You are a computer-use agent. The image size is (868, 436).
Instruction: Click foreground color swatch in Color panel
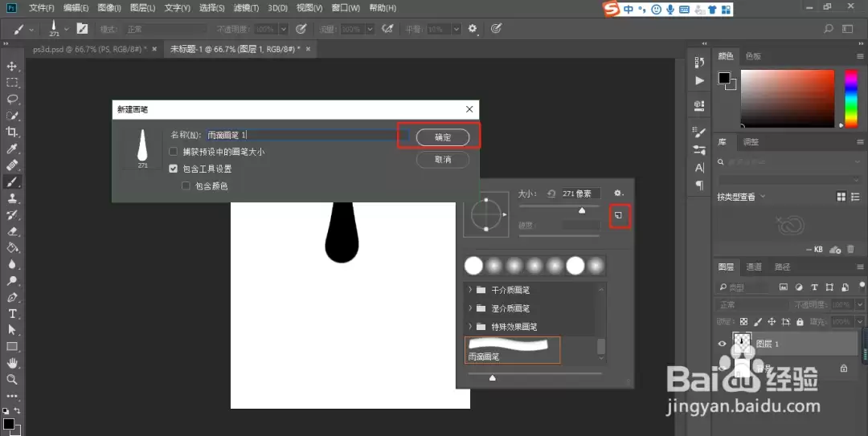[x=724, y=78]
